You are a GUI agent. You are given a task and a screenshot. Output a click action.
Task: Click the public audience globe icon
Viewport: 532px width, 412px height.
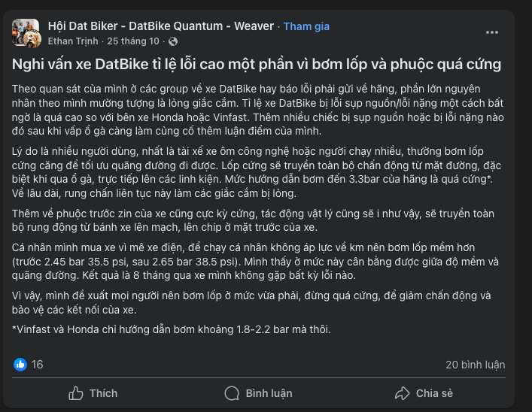click(174, 41)
